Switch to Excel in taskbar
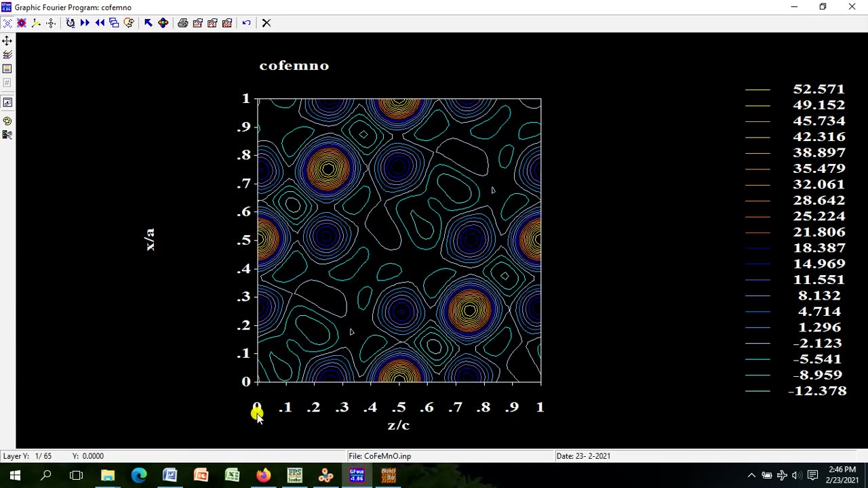868x488 pixels. coord(232,476)
